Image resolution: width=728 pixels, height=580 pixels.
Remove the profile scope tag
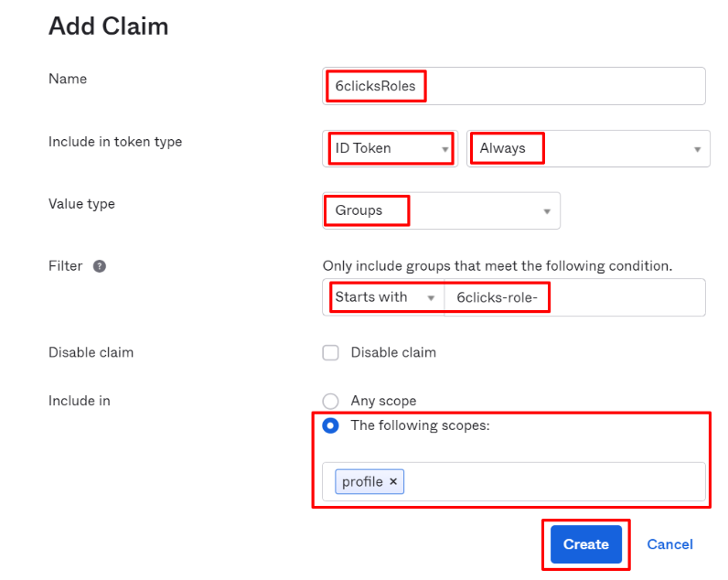click(x=393, y=482)
